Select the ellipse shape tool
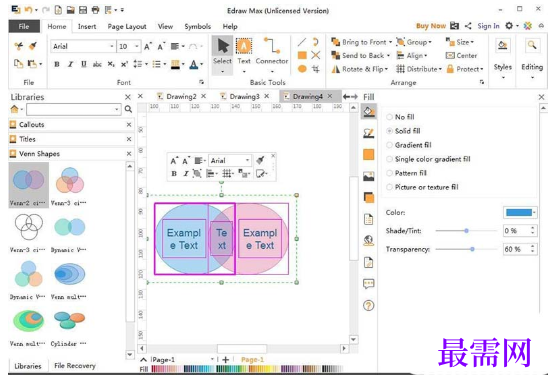Screen dimensions: 550x384 (302, 69)
